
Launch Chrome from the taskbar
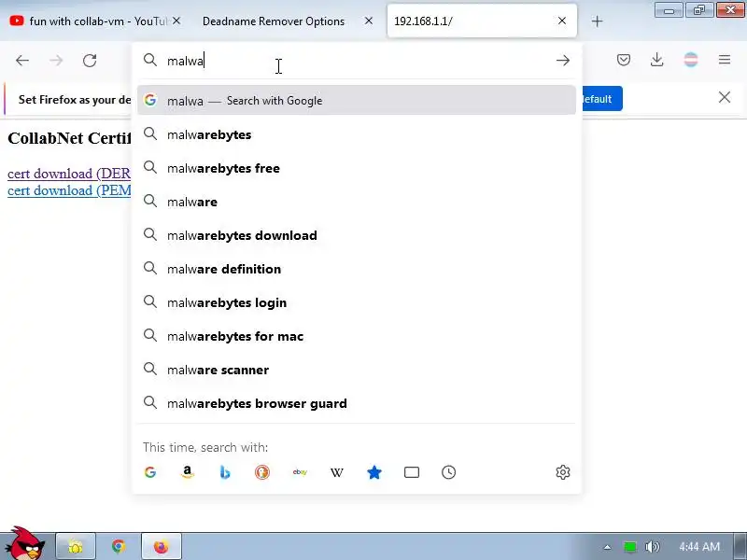(x=119, y=546)
